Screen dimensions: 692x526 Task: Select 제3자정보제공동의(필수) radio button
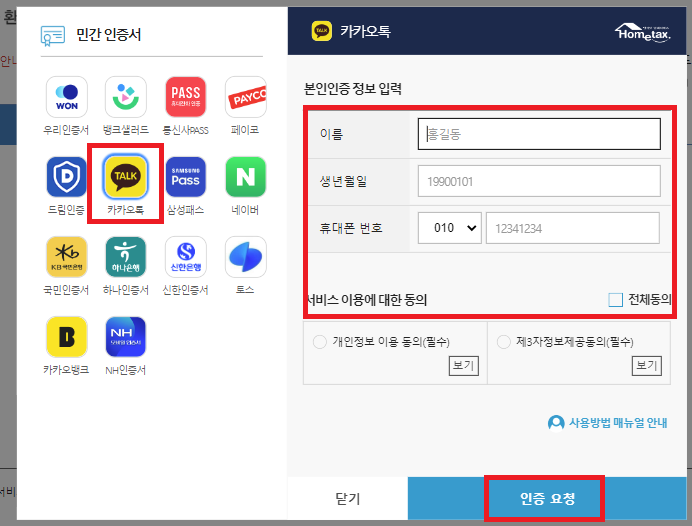pos(504,342)
